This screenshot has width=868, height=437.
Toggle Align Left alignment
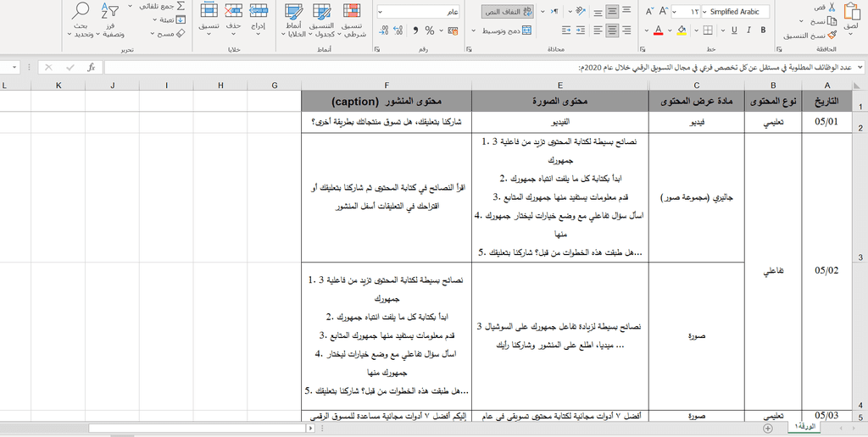coord(598,30)
